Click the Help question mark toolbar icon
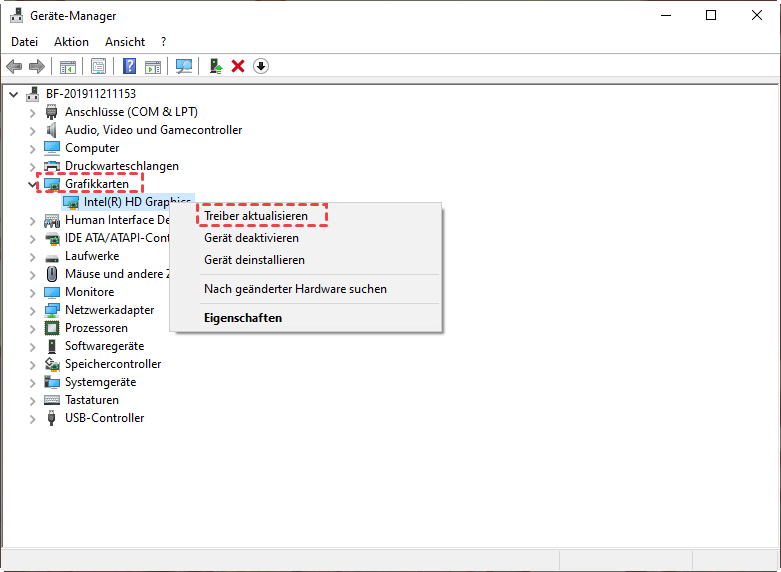Viewport: 781px width, 572px height. [129, 66]
